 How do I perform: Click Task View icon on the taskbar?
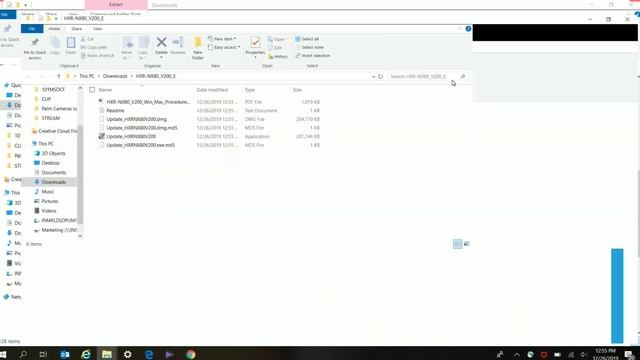43,354
